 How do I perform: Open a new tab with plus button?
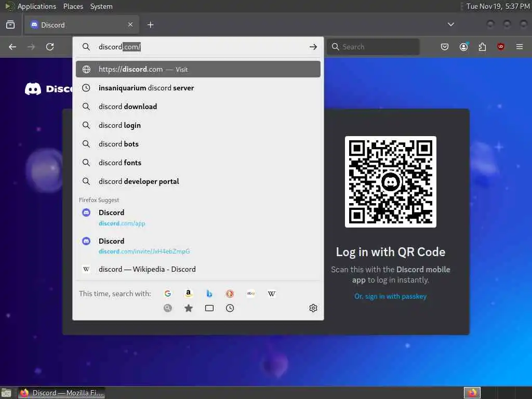tap(151, 25)
